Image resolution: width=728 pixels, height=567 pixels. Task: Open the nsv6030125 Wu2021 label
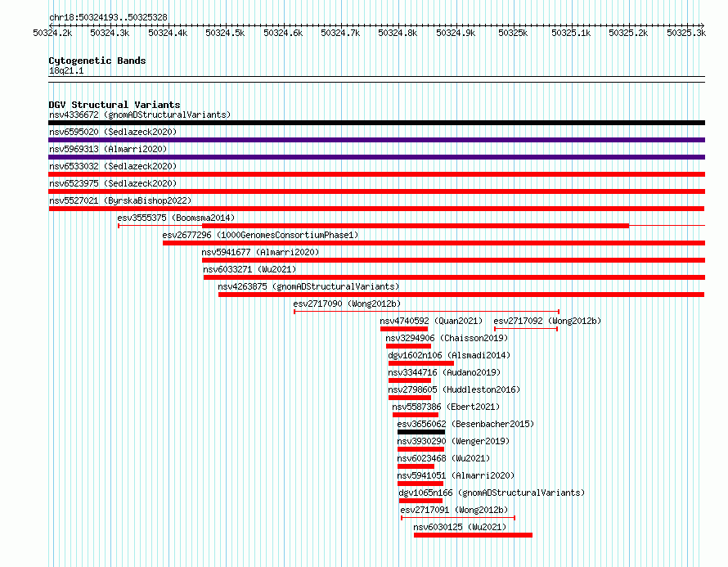tap(460, 527)
